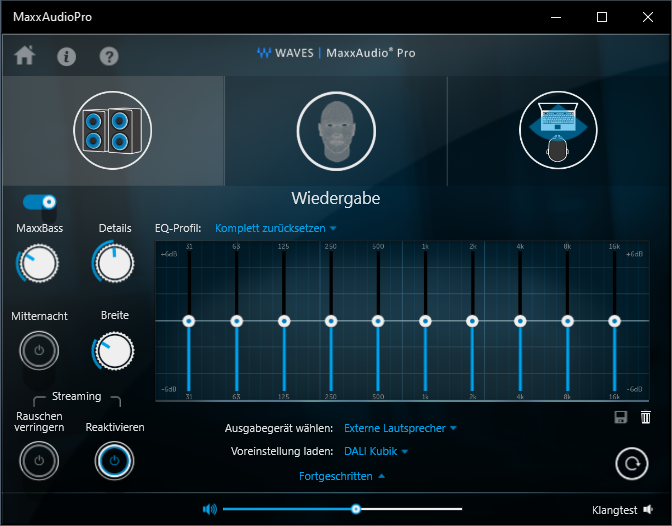672x526 pixels.
Task: Click the Breite knob
Action: pyautogui.click(x=114, y=351)
